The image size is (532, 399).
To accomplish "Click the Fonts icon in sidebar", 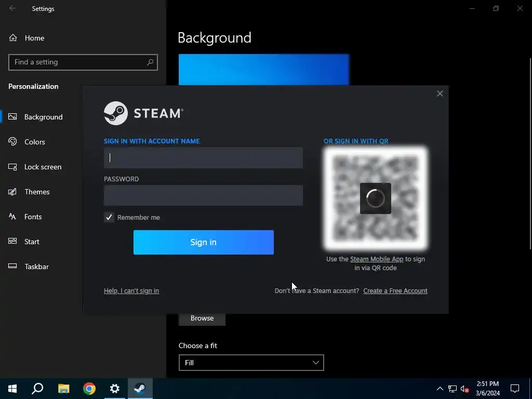I will 12,217.
